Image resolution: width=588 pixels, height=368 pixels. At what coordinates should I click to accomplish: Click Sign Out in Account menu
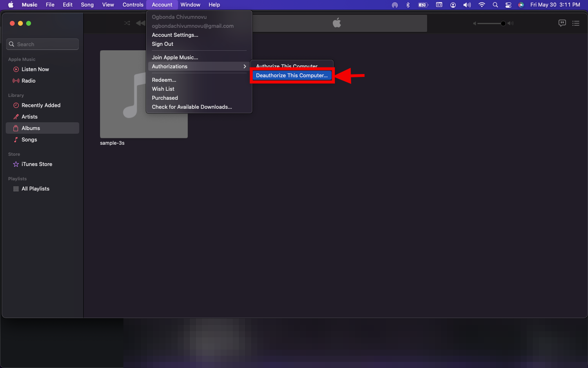click(163, 44)
